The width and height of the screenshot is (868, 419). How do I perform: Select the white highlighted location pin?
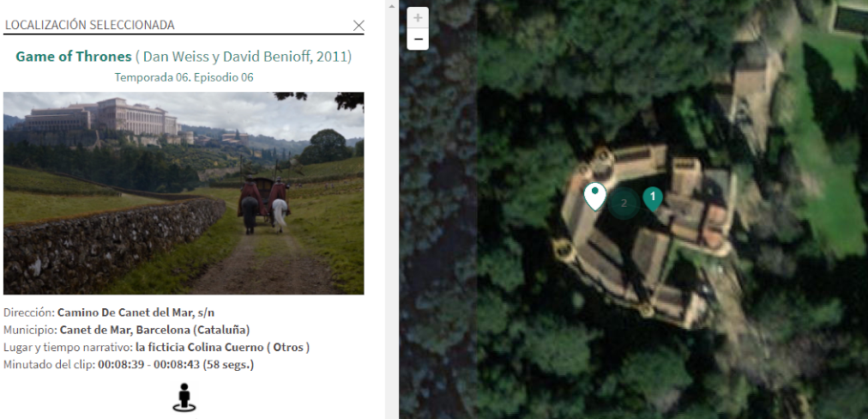click(595, 197)
